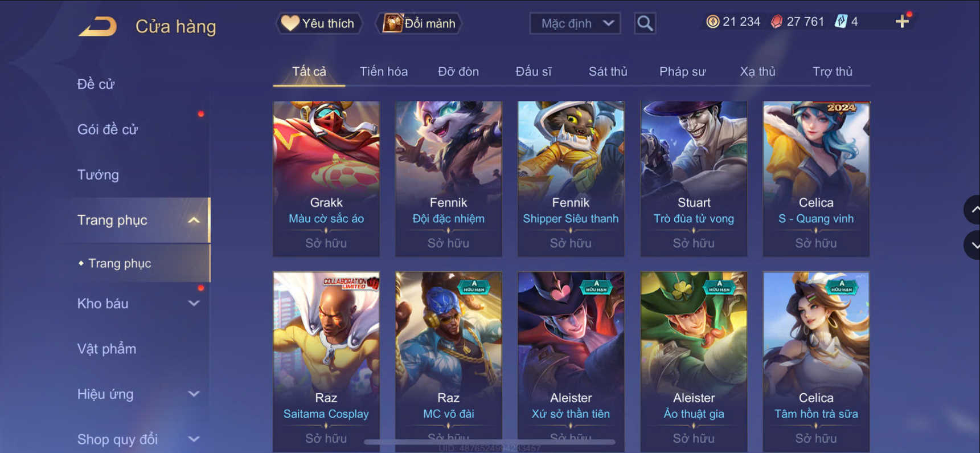
Task: Click the side scroll-down arrow
Action: (973, 245)
